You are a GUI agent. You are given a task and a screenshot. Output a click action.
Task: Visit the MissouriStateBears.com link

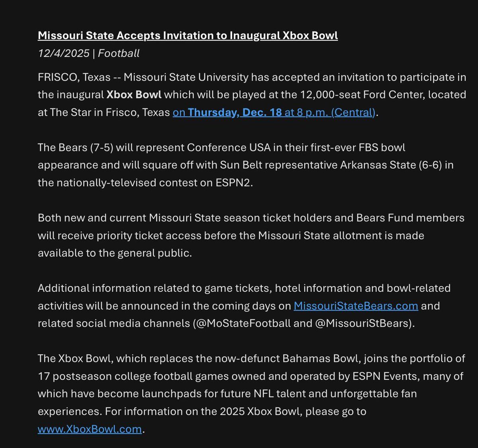click(356, 306)
